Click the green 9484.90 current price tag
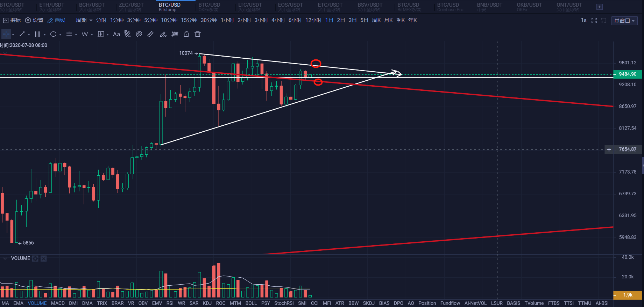 pos(628,74)
